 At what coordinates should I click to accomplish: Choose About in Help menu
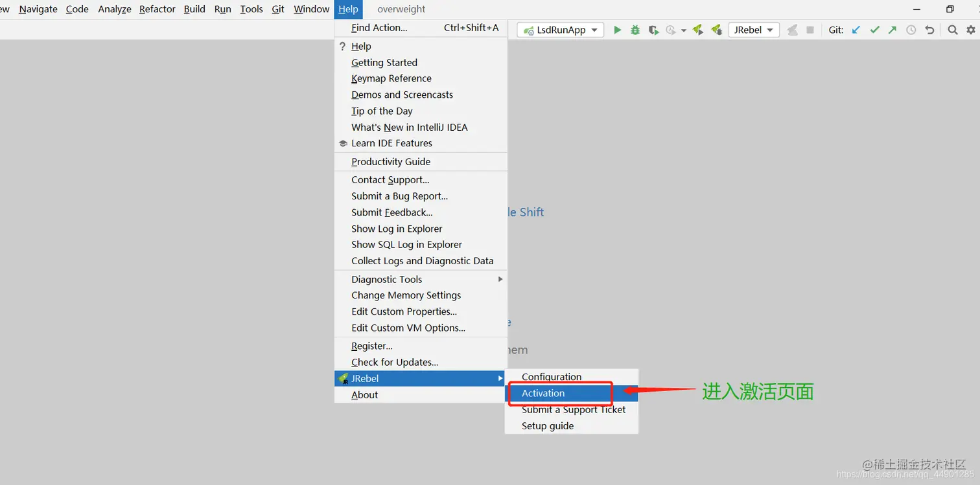420,394
